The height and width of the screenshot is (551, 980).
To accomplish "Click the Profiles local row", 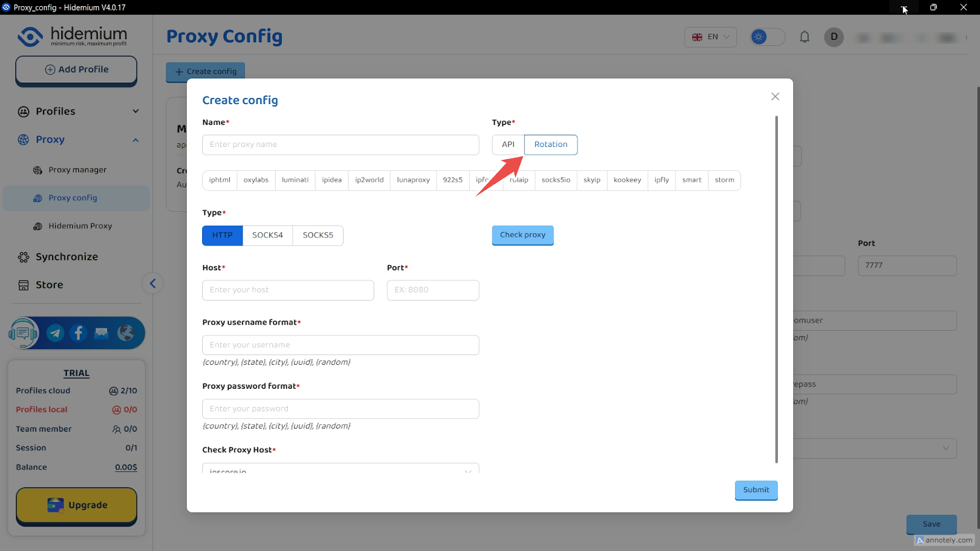I will pyautogui.click(x=77, y=410).
